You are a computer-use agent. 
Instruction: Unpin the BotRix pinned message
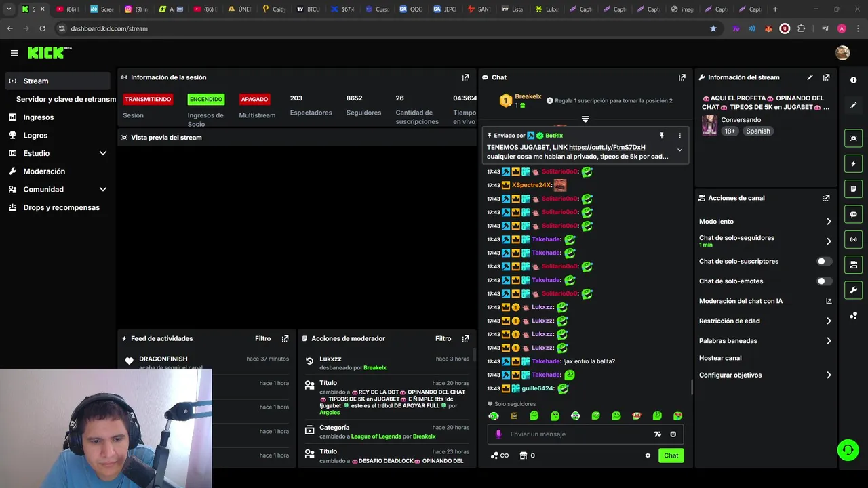point(661,136)
